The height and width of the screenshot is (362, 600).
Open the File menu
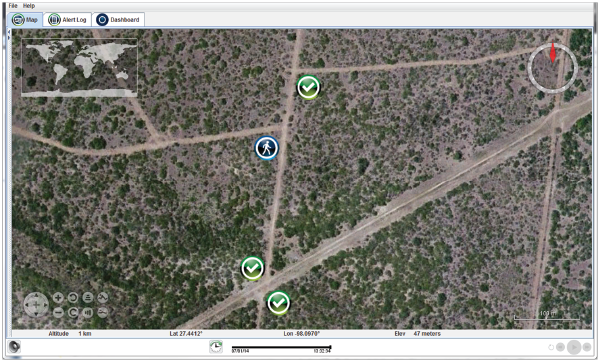[13, 6]
